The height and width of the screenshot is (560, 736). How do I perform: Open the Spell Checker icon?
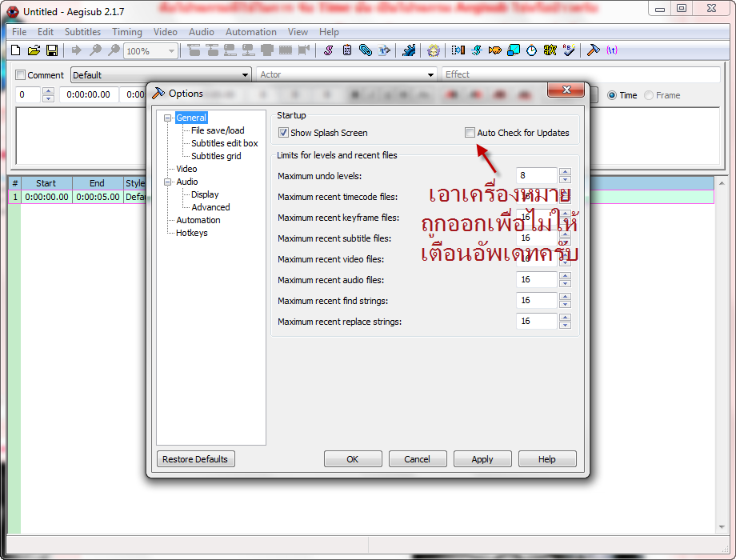[x=569, y=50]
